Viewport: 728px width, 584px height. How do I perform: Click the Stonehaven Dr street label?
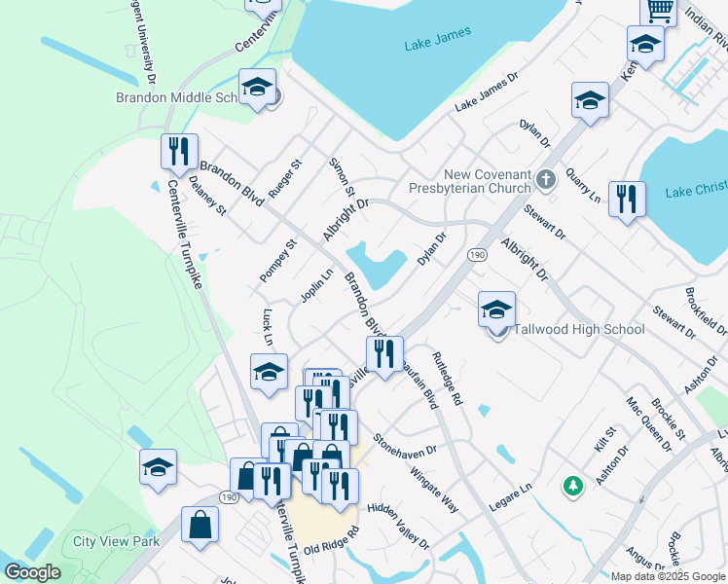coord(405,447)
